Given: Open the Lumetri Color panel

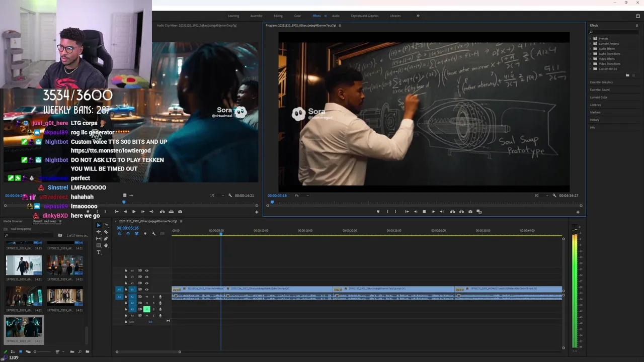Looking at the screenshot, I should [599, 97].
